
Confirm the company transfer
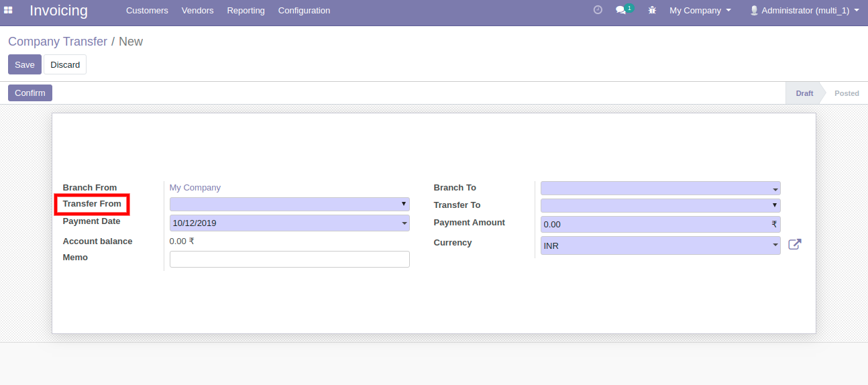click(30, 93)
